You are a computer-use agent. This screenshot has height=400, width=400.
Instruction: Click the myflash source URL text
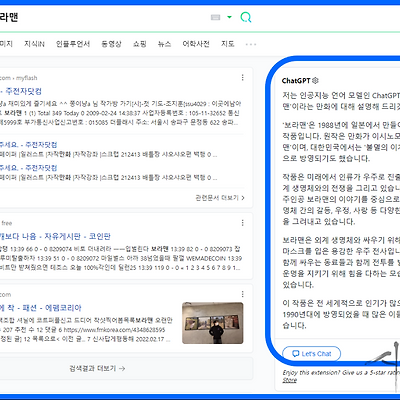click(18, 78)
